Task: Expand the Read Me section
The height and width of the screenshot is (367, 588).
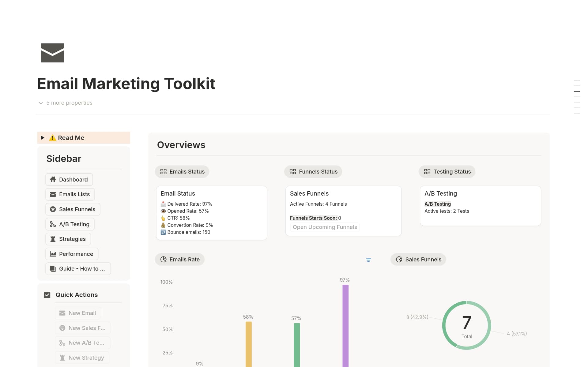Action: click(43, 137)
